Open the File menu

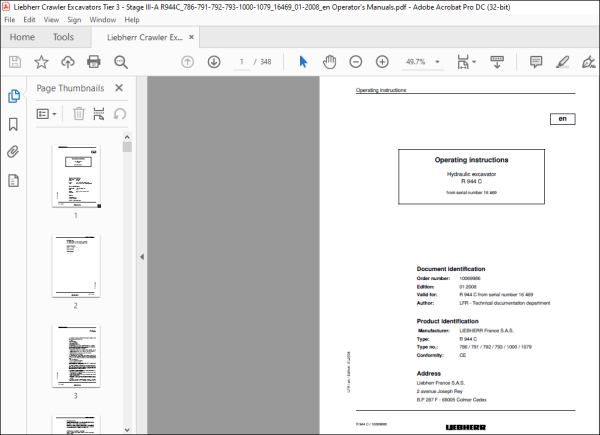10,20
